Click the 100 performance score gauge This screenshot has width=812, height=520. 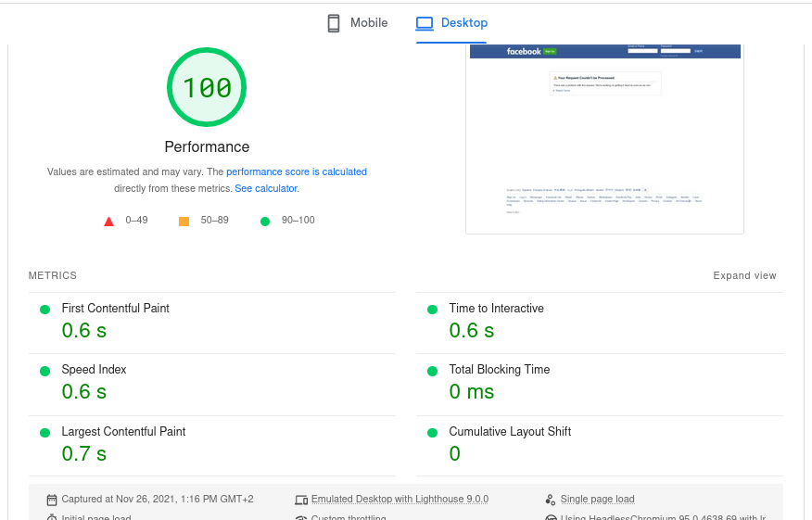[207, 88]
